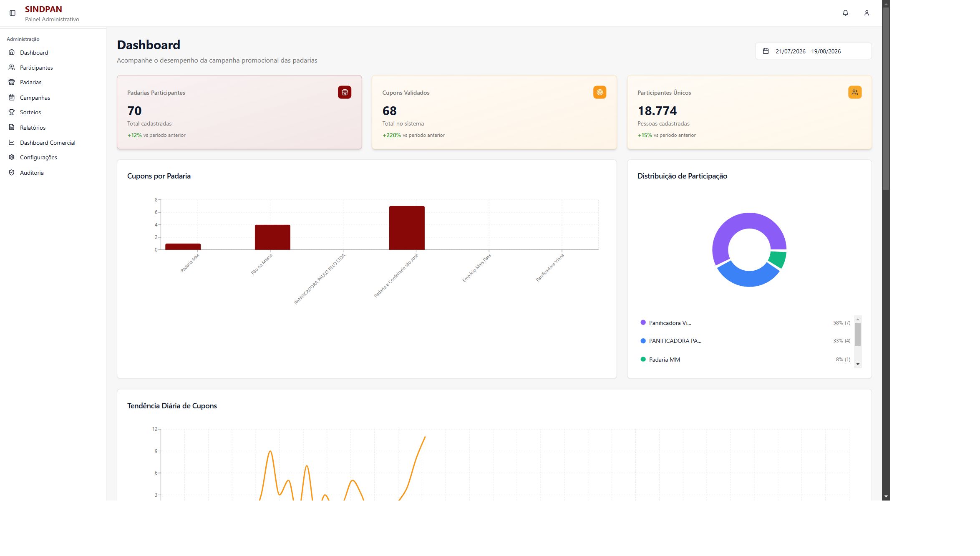The image size is (980, 556).
Task: Select the Participantes Únicos card
Action: pos(749,112)
